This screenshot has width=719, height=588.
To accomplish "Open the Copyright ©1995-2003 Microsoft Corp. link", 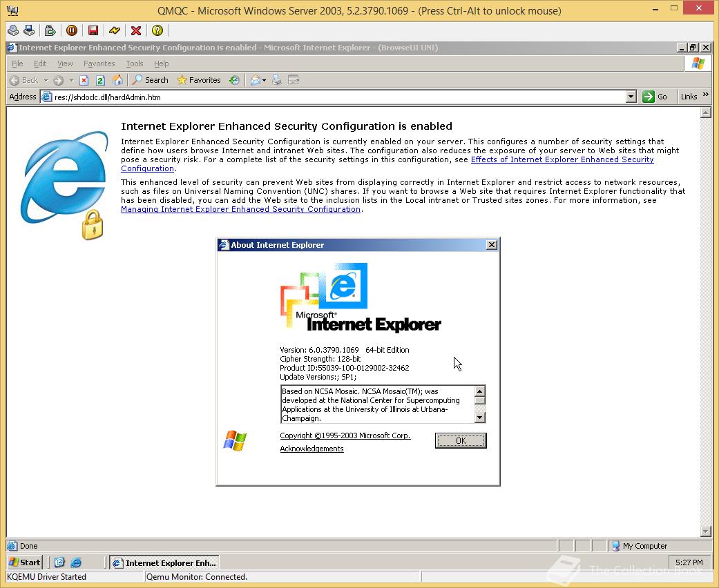I will 345,435.
